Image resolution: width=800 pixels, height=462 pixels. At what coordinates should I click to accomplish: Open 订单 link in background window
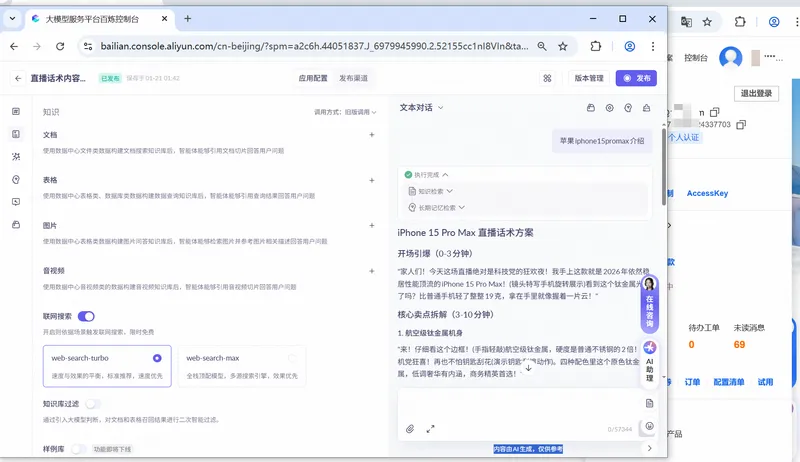click(692, 382)
